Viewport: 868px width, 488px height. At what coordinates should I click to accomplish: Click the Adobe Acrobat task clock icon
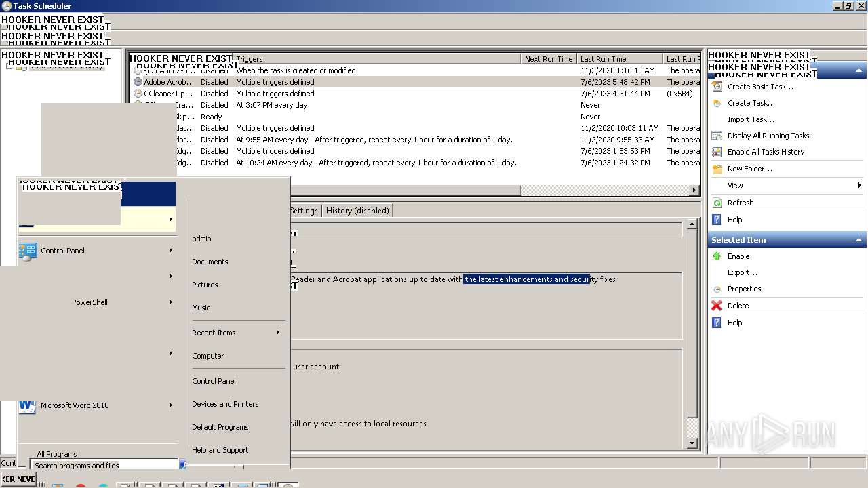pyautogui.click(x=138, y=82)
